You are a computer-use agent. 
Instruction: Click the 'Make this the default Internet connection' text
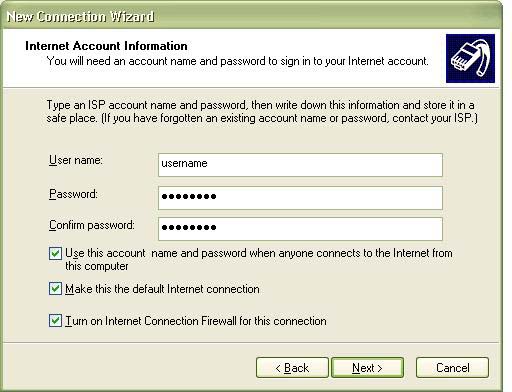(x=162, y=289)
